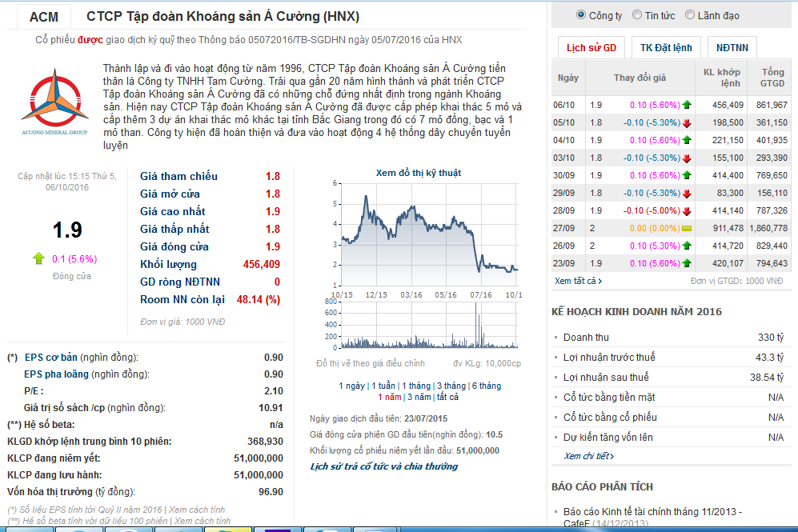Open the NĐTNN tab

[732, 48]
